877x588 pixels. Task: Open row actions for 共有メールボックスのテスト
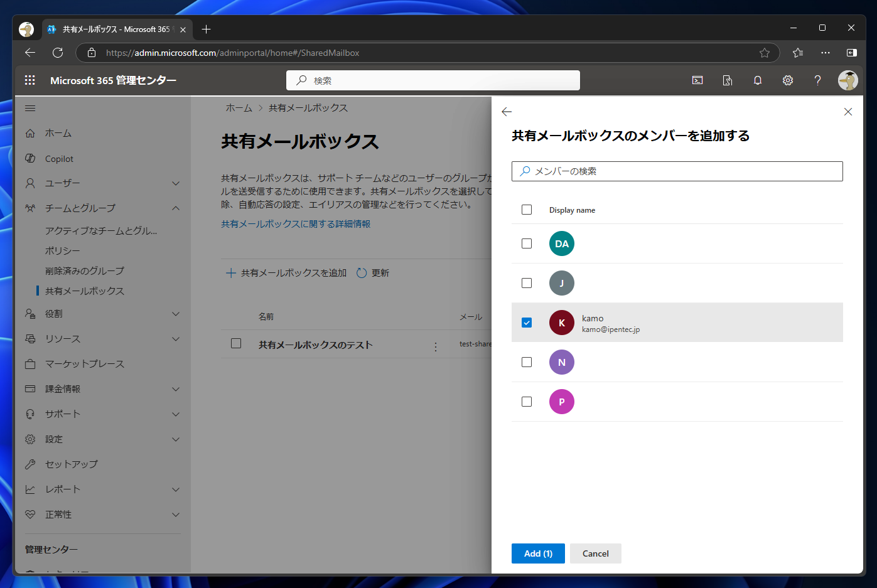(x=436, y=345)
